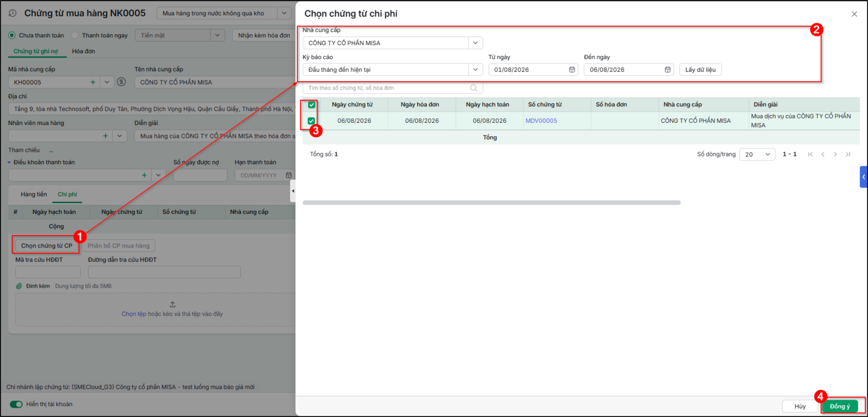
Task: Open the Đến ngày calendar picker icon
Action: point(667,69)
